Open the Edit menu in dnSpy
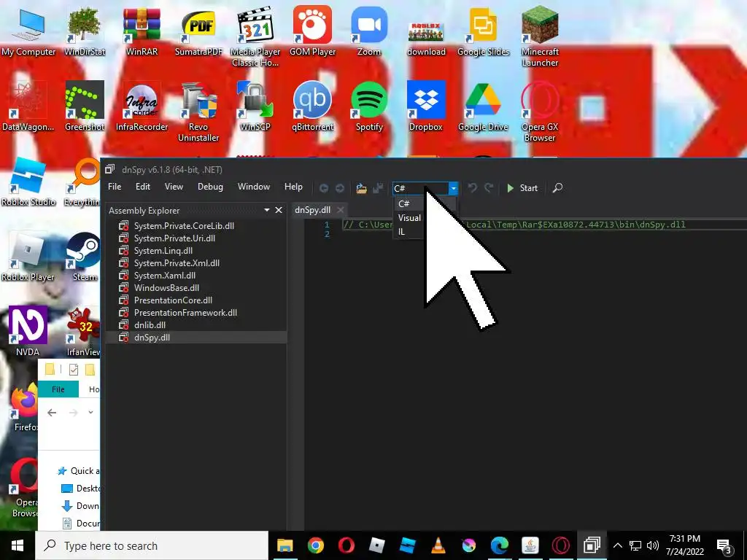 (142, 187)
